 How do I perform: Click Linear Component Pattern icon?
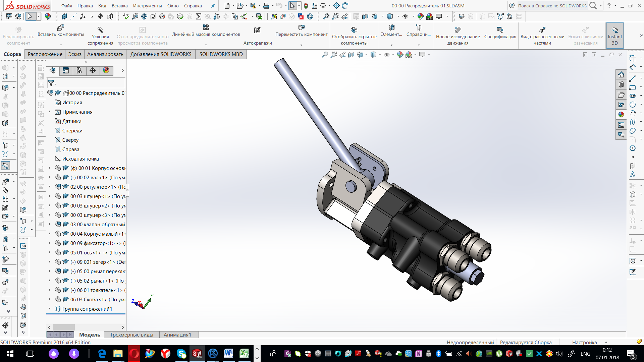(x=206, y=27)
